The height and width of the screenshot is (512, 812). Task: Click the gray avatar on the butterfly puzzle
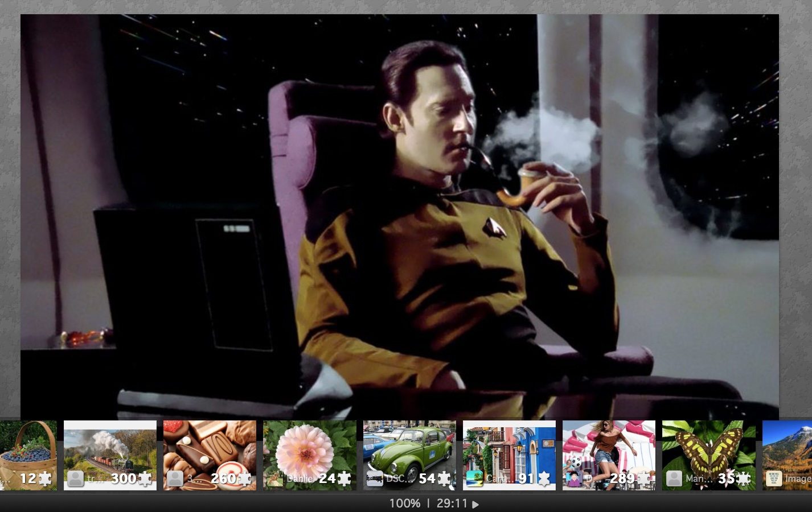pos(674,479)
